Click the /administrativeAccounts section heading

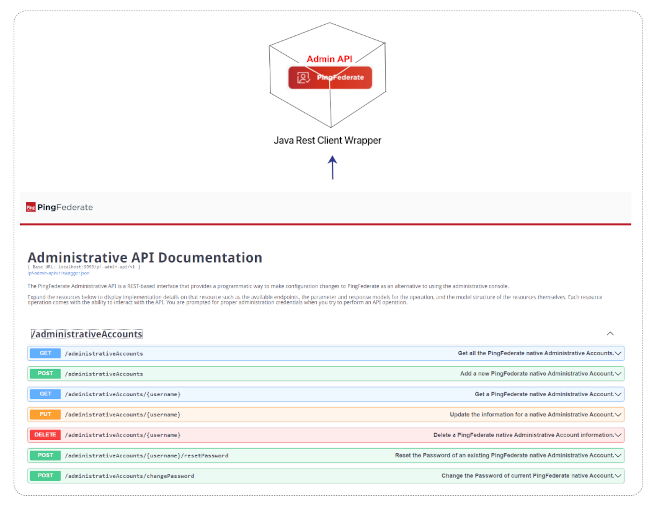point(87,334)
